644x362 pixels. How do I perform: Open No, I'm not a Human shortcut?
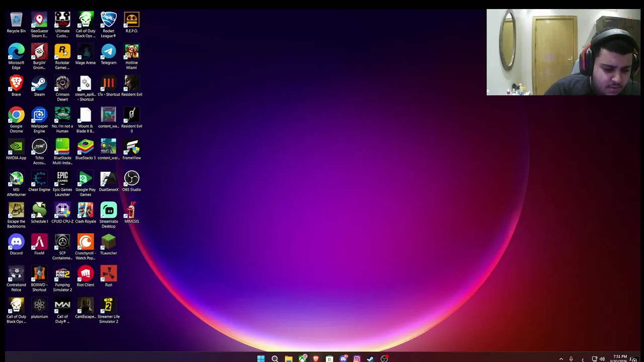[x=62, y=120]
